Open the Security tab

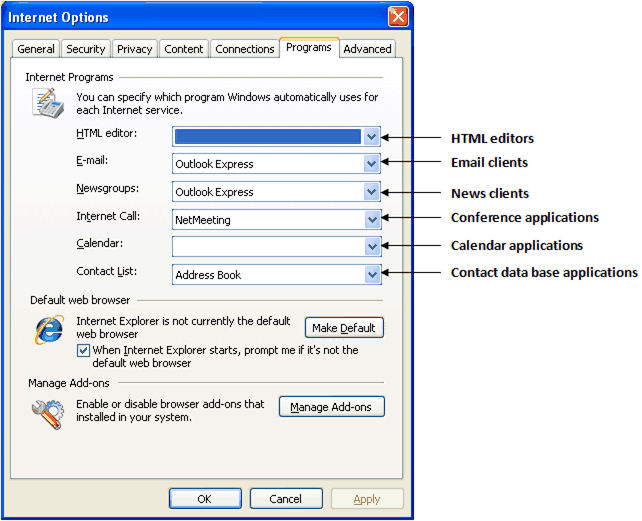tap(86, 49)
